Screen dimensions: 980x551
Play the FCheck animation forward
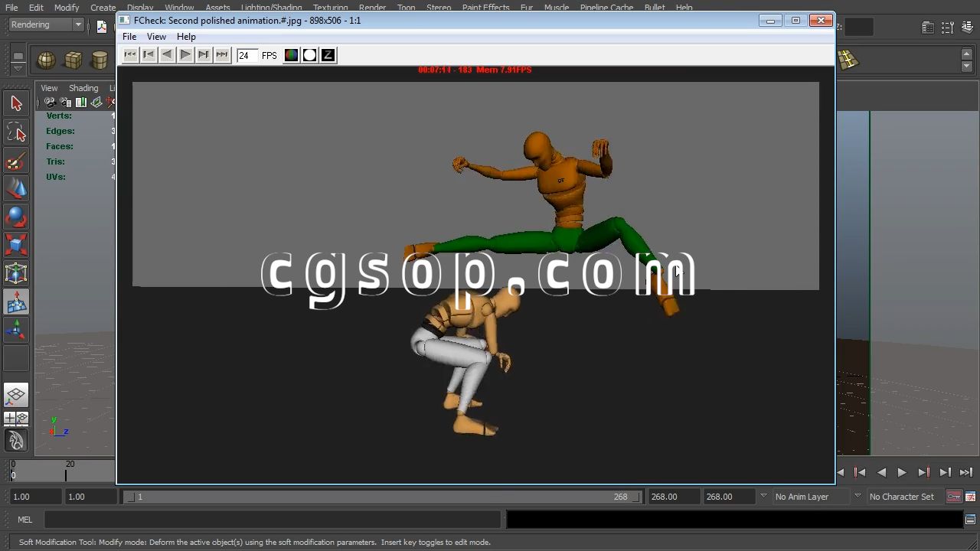pos(185,55)
